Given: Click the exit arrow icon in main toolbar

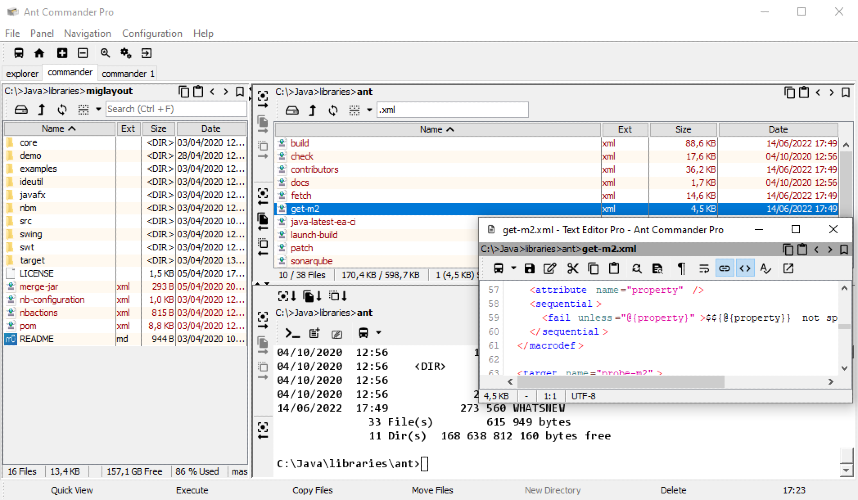Looking at the screenshot, I should click(146, 53).
